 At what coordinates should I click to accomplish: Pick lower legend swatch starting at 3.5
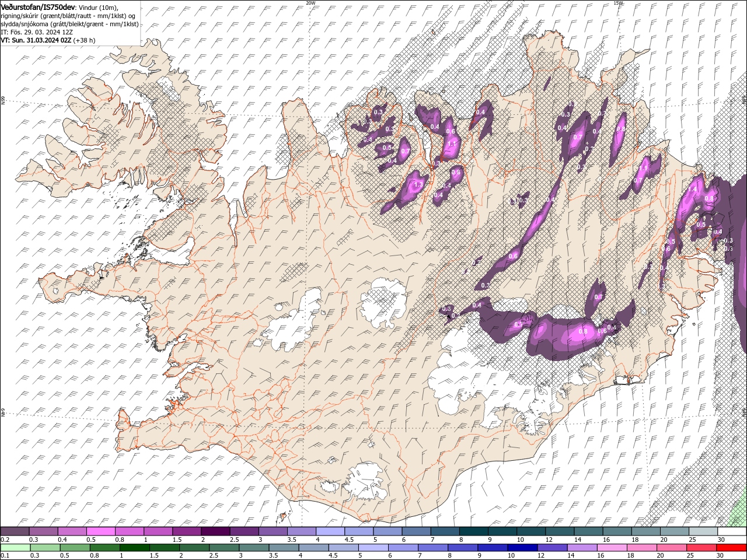pos(283,548)
